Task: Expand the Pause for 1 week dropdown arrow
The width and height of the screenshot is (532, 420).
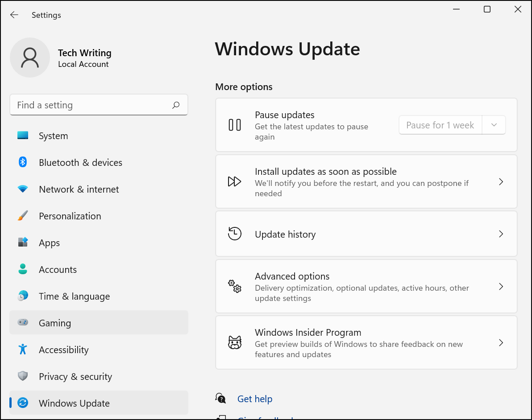Action: coord(494,125)
